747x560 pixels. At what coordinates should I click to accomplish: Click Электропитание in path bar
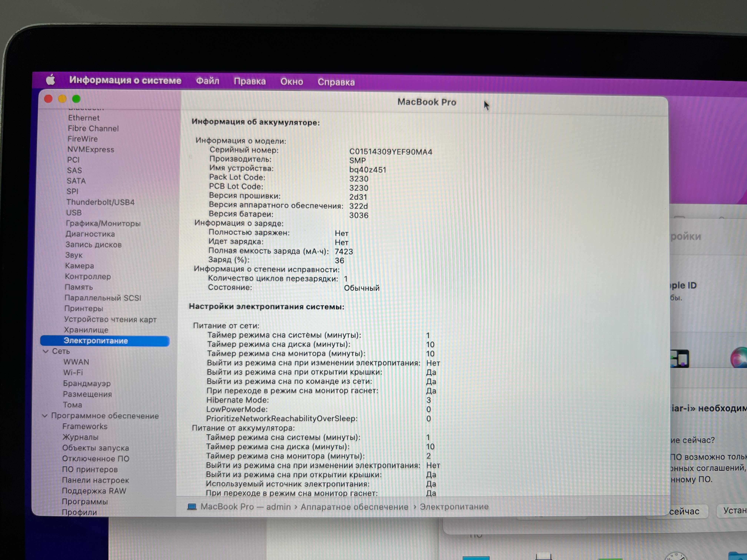(x=454, y=506)
